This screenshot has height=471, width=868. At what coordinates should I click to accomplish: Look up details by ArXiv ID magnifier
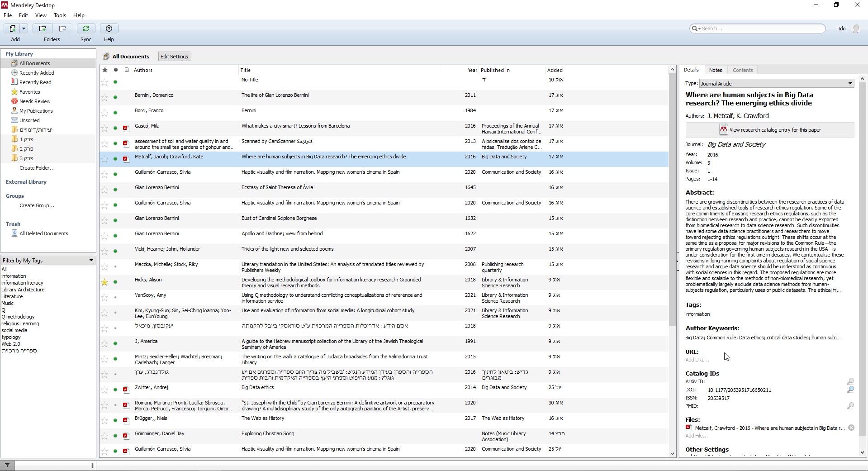(x=850, y=381)
